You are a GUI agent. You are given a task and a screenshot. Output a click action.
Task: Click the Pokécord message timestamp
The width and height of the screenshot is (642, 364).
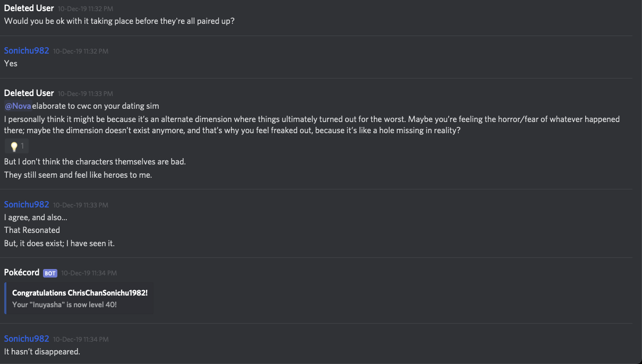pos(89,273)
